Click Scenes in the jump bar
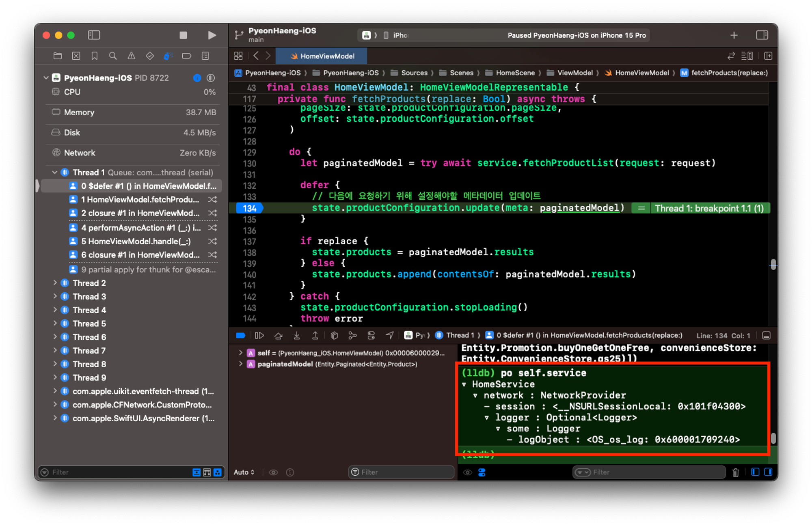This screenshot has width=812, height=526. (456, 73)
